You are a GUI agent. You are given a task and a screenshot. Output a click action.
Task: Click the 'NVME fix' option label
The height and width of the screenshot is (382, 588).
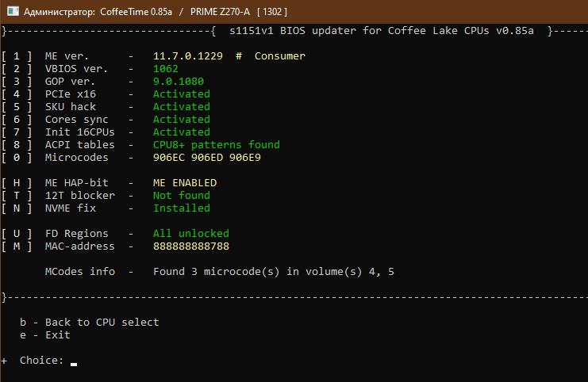coord(70,208)
